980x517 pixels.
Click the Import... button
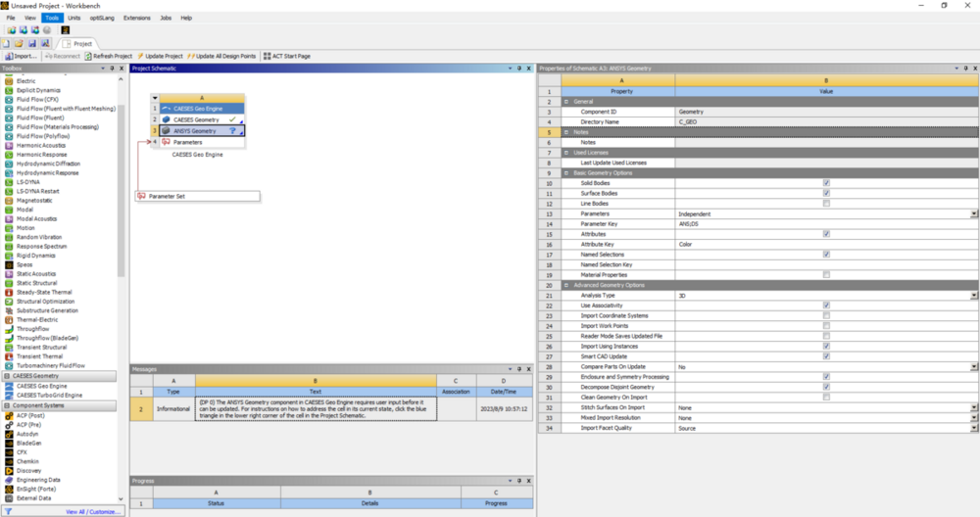click(x=21, y=56)
